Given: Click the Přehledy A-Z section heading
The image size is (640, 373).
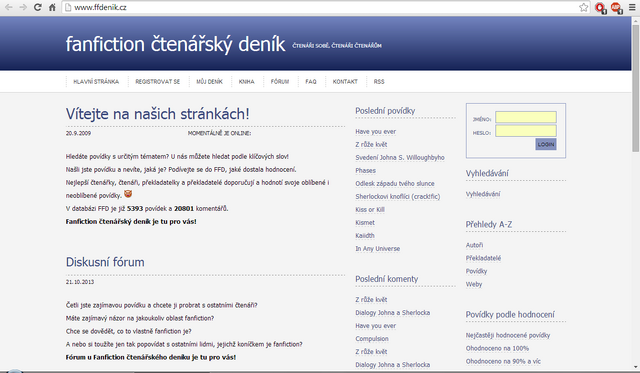Looking at the screenshot, I should point(489,224).
